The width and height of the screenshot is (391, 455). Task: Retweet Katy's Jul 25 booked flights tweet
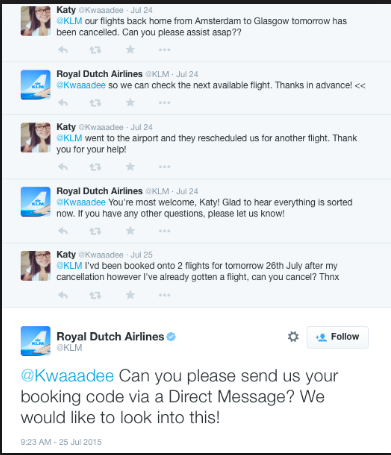(95, 295)
